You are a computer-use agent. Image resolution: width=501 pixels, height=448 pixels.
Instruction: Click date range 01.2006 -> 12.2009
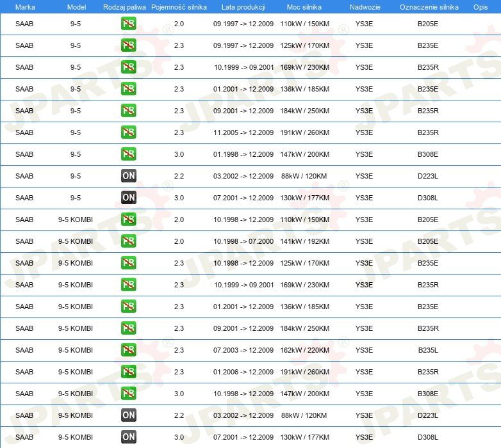tap(243, 372)
